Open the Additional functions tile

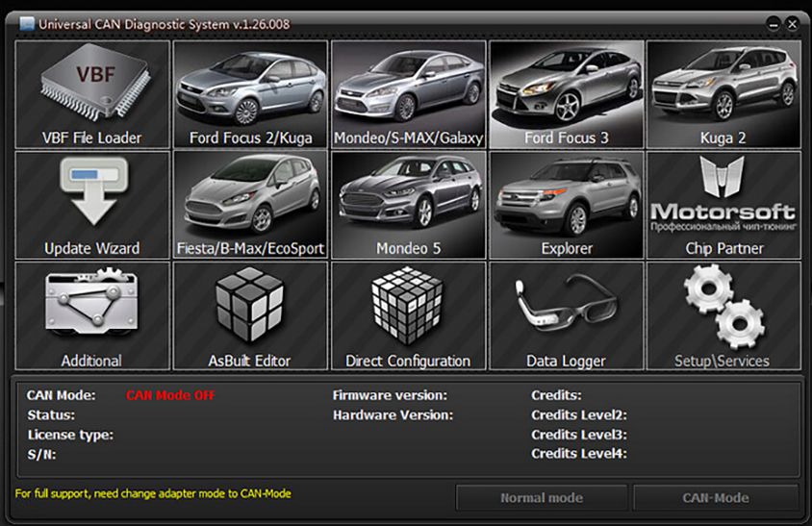[x=92, y=315]
